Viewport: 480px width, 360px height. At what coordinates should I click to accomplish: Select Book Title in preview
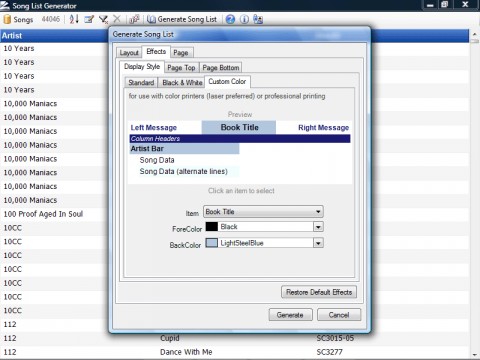(239, 127)
